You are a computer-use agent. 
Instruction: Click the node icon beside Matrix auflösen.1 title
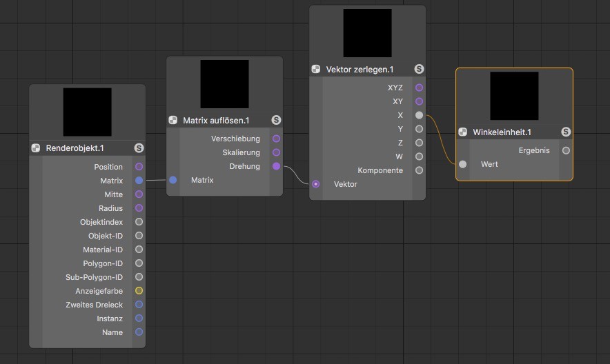point(173,120)
